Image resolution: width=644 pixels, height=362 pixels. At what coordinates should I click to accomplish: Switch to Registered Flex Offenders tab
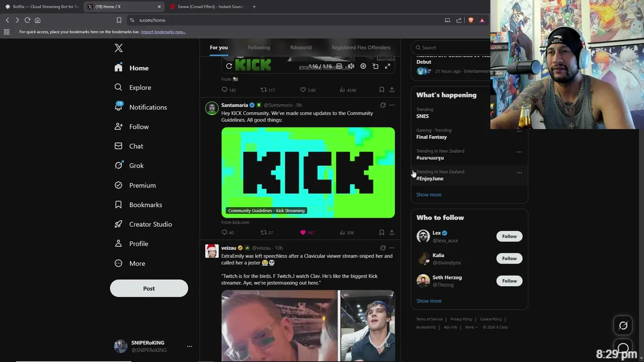click(x=361, y=47)
